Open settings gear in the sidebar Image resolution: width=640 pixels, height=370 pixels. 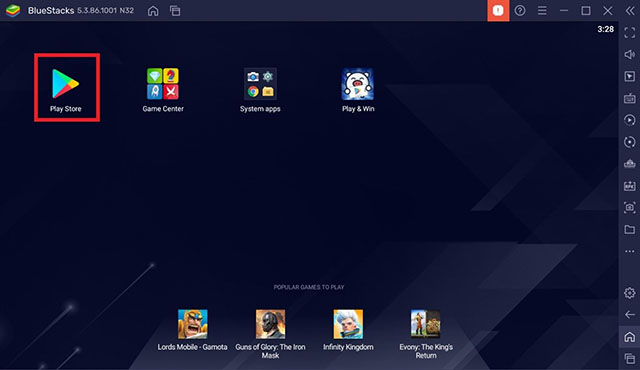pos(630,292)
